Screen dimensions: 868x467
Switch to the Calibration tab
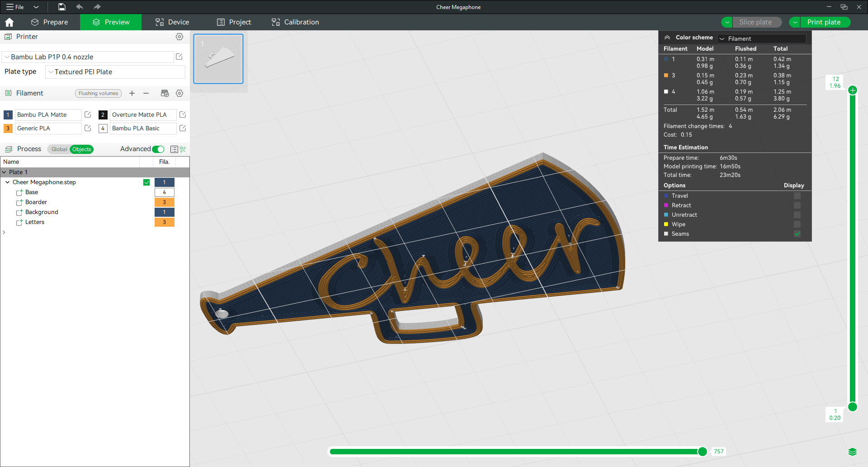tap(295, 22)
